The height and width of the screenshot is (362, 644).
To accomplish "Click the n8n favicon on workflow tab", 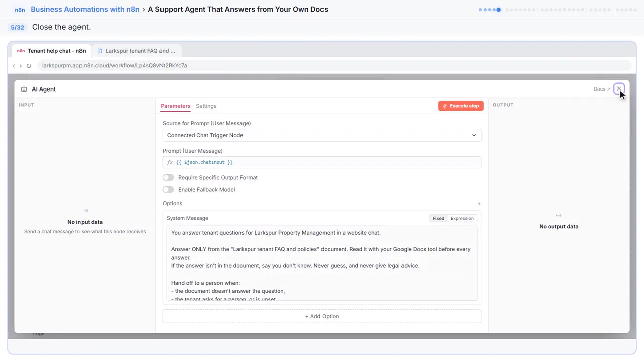I will click(21, 51).
